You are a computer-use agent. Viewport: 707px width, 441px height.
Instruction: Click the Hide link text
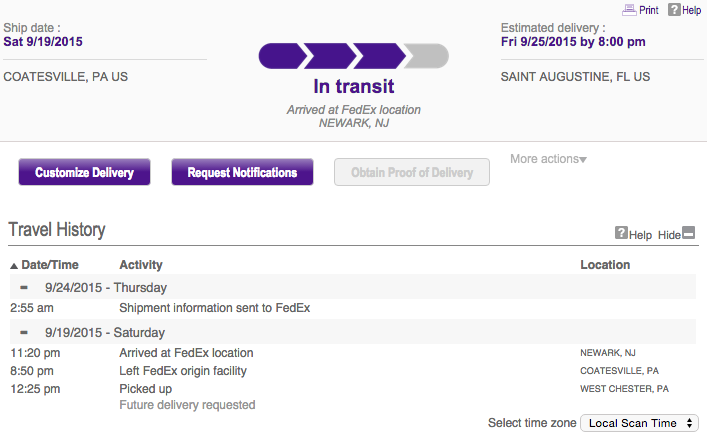pyautogui.click(x=669, y=235)
